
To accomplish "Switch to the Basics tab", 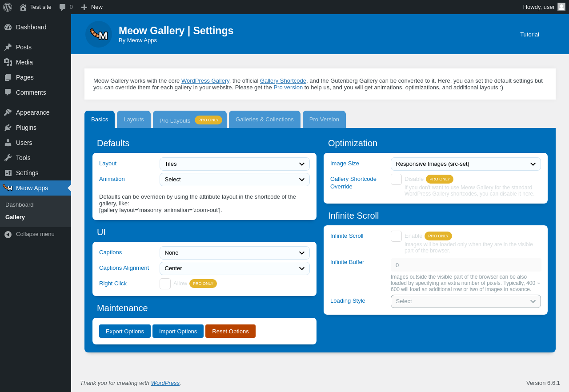I will [100, 120].
